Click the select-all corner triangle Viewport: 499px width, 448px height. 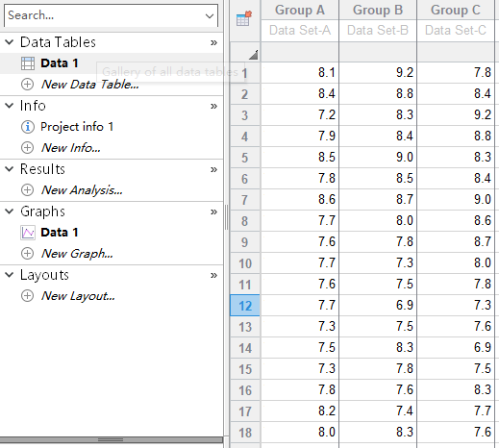(254, 55)
